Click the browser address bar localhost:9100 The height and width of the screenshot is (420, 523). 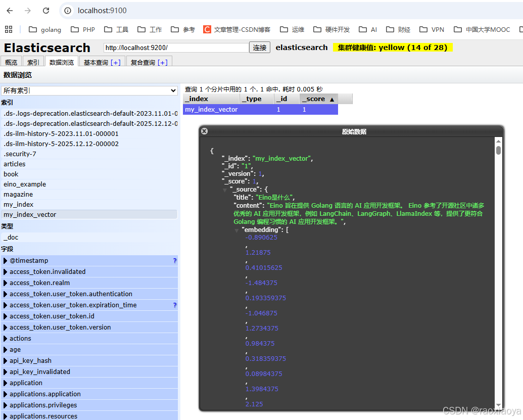point(102,11)
